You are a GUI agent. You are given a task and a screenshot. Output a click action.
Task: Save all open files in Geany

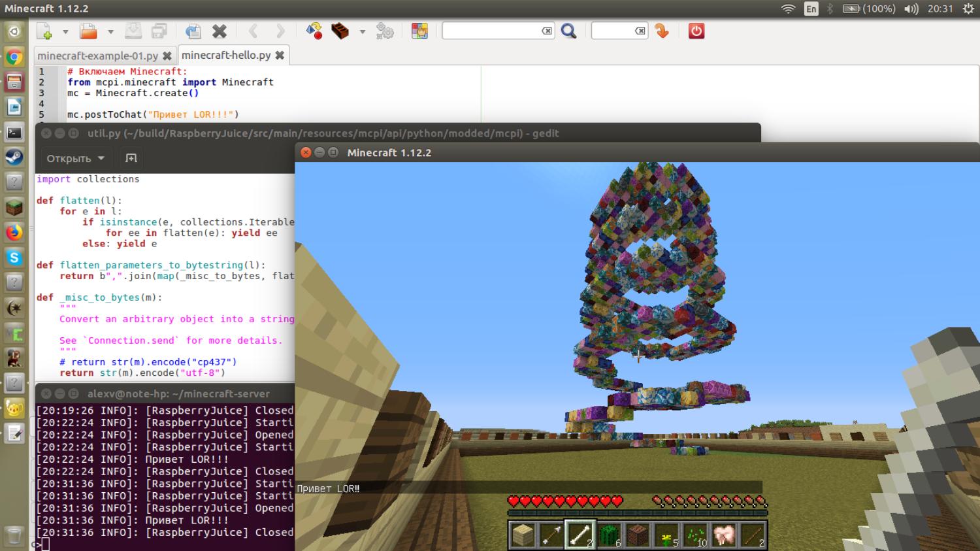[159, 31]
